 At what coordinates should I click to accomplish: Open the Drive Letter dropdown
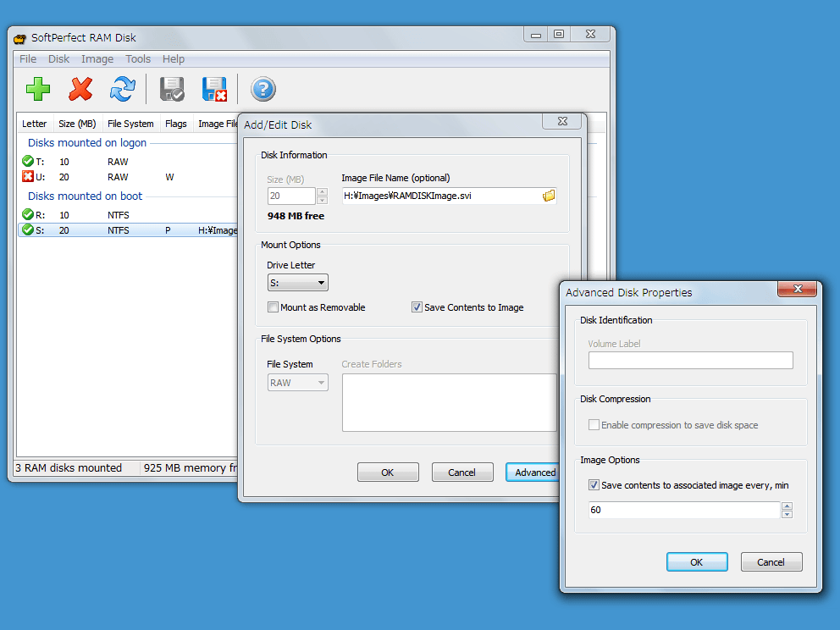pos(297,283)
